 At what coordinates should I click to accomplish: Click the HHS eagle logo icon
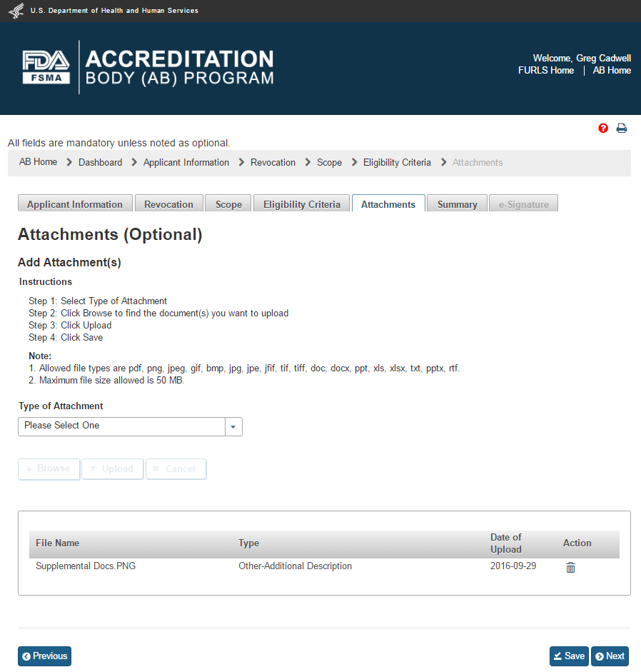click(x=16, y=11)
